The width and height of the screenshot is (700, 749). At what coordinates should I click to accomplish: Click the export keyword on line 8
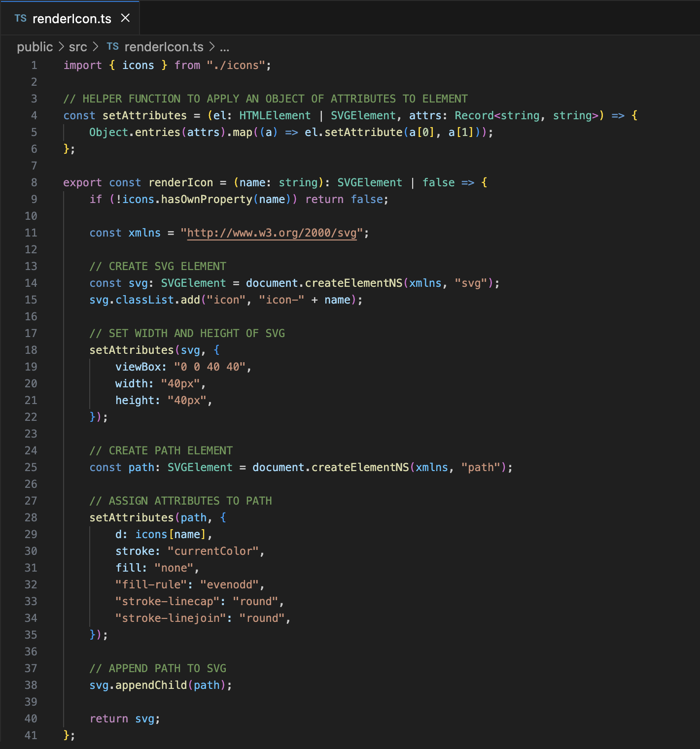tap(82, 182)
